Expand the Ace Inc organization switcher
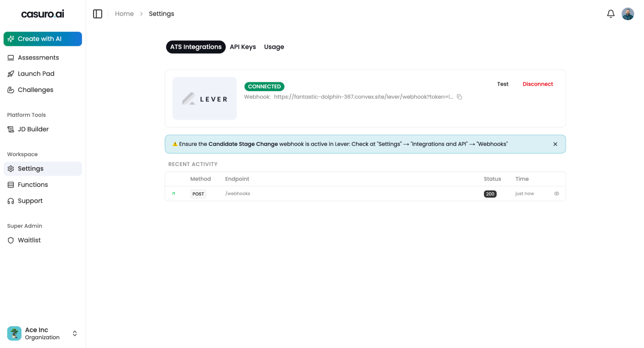Image resolution: width=644 pixels, height=348 pixels. pos(75,333)
